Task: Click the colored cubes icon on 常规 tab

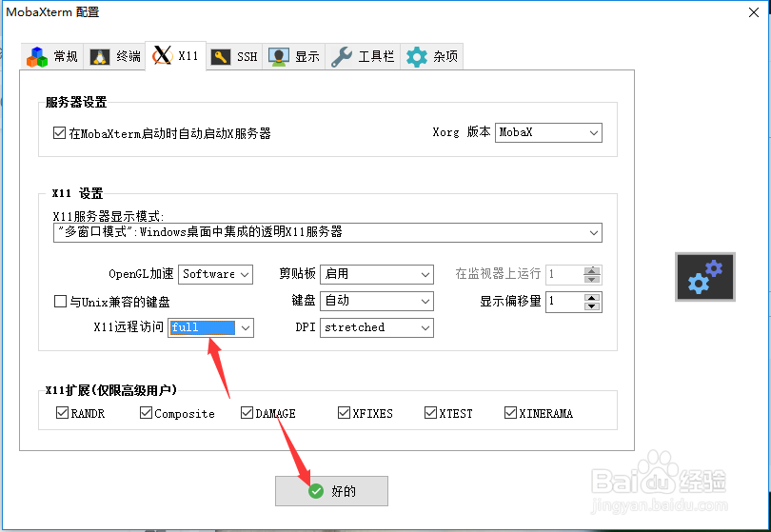Action: pos(37,57)
